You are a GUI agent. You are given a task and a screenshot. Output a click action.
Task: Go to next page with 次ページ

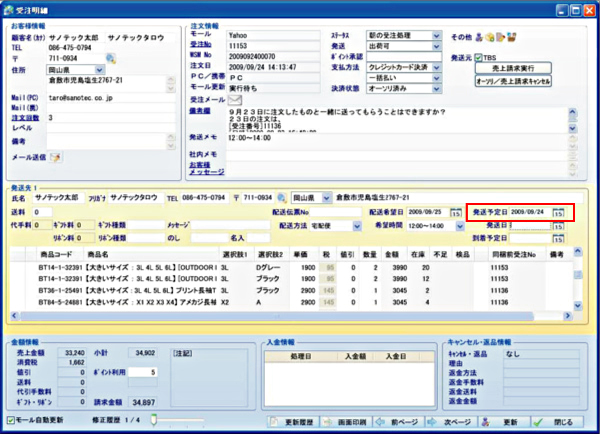click(452, 422)
